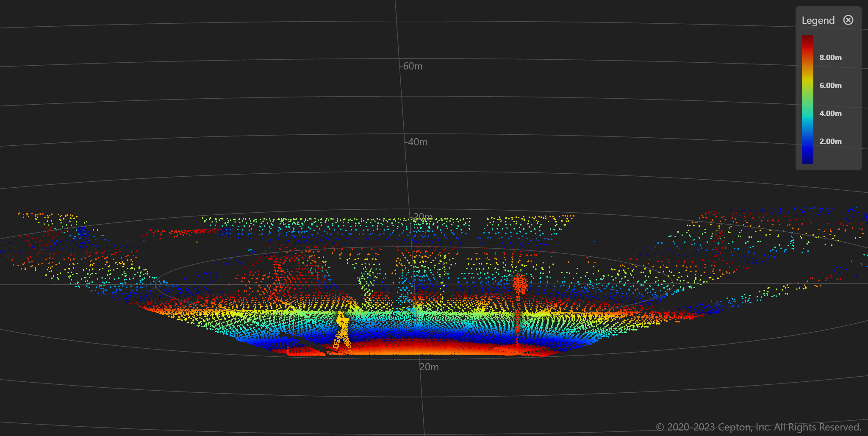Click the 40m range ring label
The height and width of the screenshot is (436, 868).
pos(417,142)
